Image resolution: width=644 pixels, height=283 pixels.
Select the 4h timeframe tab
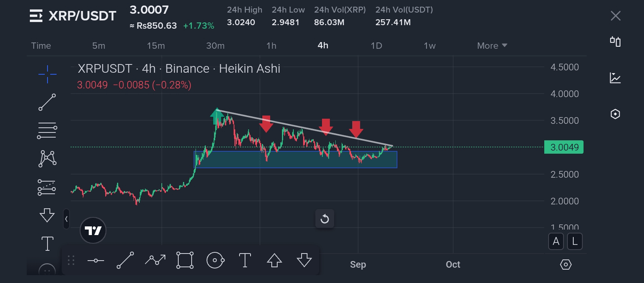coord(323,46)
